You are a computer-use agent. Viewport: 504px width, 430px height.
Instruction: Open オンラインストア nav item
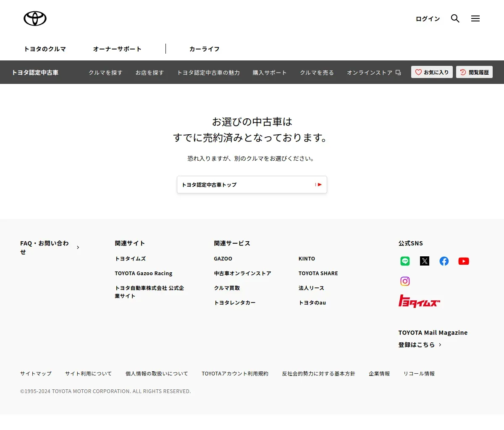pos(374,73)
